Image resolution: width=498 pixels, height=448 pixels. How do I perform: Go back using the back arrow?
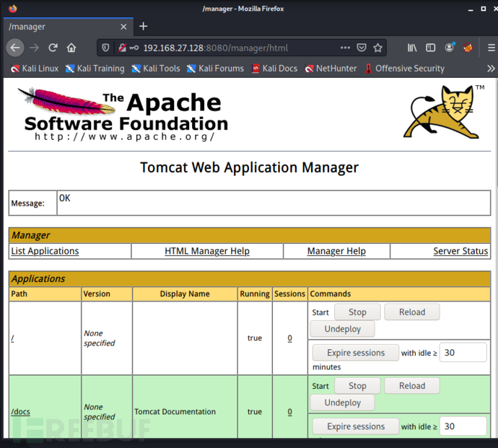(15, 48)
